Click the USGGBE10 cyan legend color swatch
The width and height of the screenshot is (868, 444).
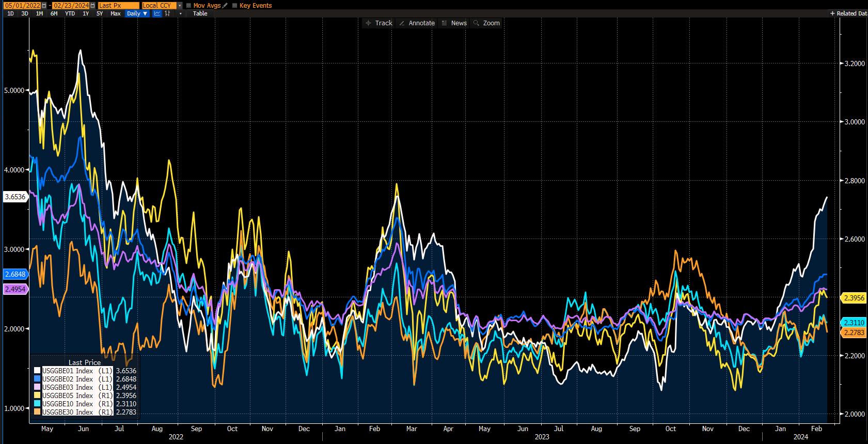[x=37, y=404]
